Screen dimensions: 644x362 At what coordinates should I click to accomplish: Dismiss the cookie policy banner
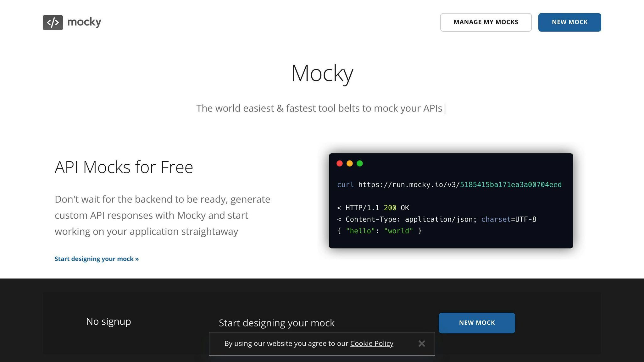click(422, 343)
